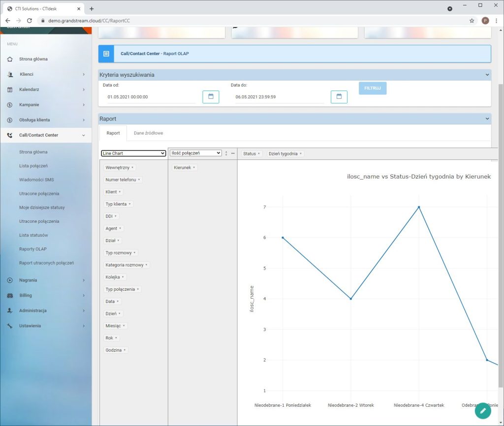
Task: Click the Nagrania play icon in sidebar
Action: (x=10, y=280)
